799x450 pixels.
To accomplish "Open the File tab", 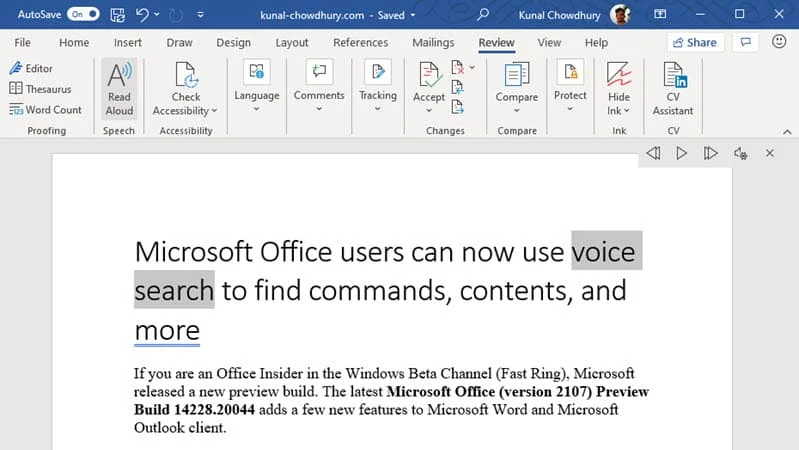I will tap(22, 43).
